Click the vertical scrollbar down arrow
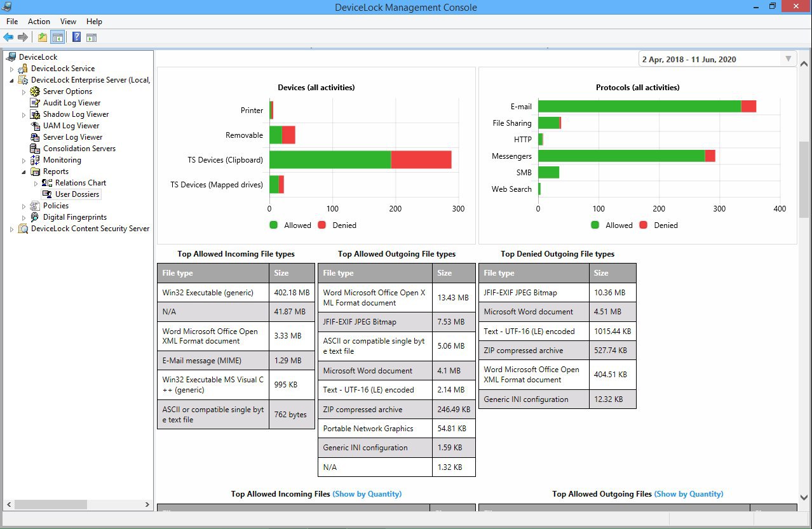Image resolution: width=812 pixels, height=529 pixels. tap(804, 497)
